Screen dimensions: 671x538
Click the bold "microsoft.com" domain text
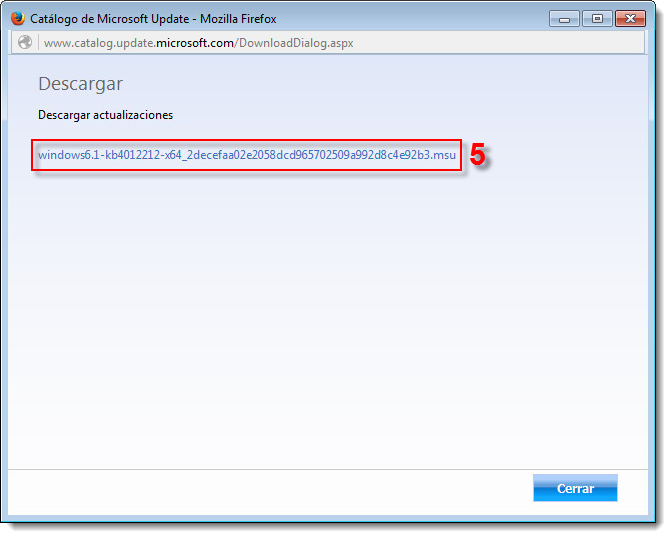click(x=195, y=43)
